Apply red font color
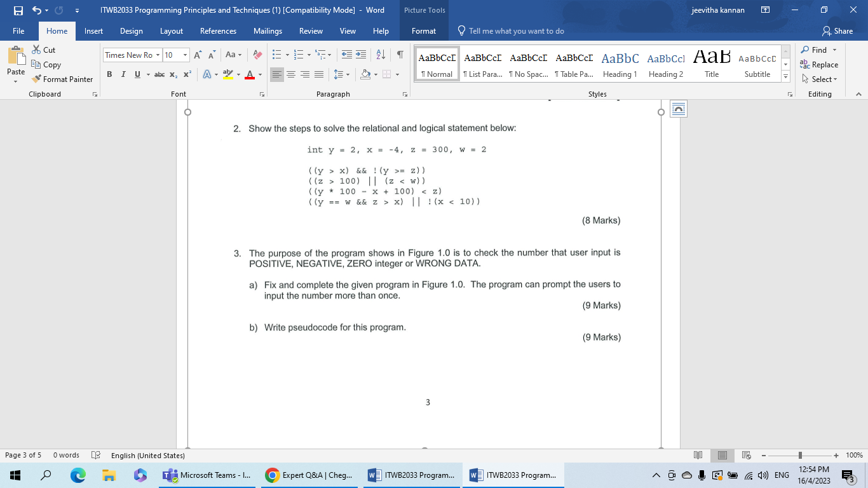The image size is (868, 488). pyautogui.click(x=249, y=74)
